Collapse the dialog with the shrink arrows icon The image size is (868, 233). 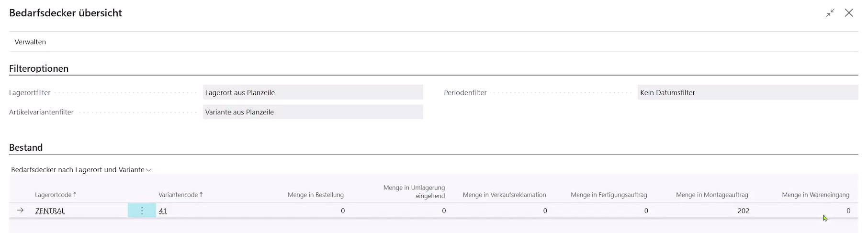[830, 13]
